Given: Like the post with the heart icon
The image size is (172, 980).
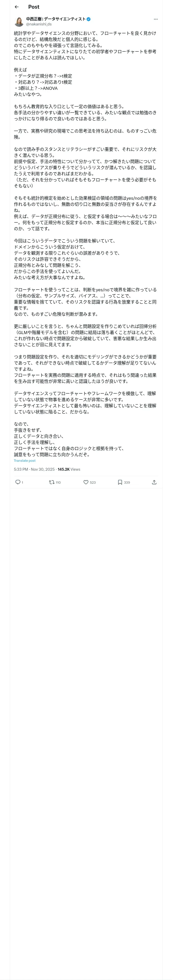Looking at the screenshot, I should tap(86, 482).
